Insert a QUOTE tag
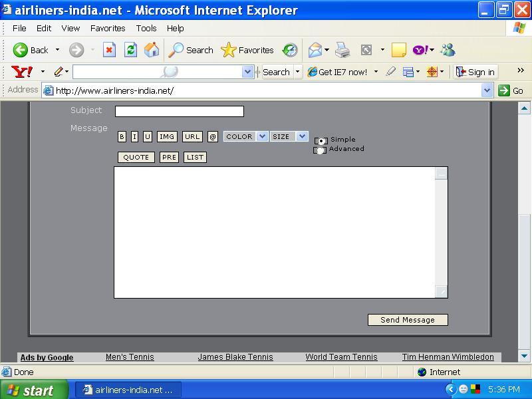The image size is (532, 399). coord(136,157)
